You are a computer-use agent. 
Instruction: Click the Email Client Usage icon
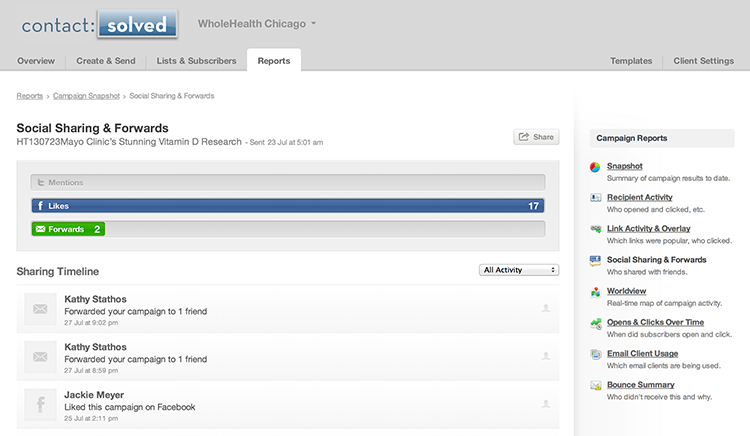[x=595, y=354]
